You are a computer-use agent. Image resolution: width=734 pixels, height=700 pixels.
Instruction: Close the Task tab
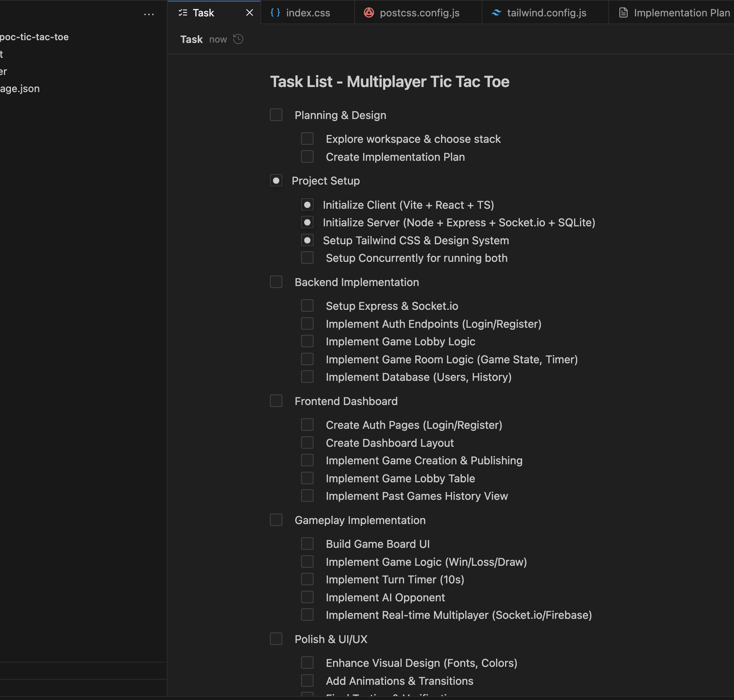click(250, 12)
